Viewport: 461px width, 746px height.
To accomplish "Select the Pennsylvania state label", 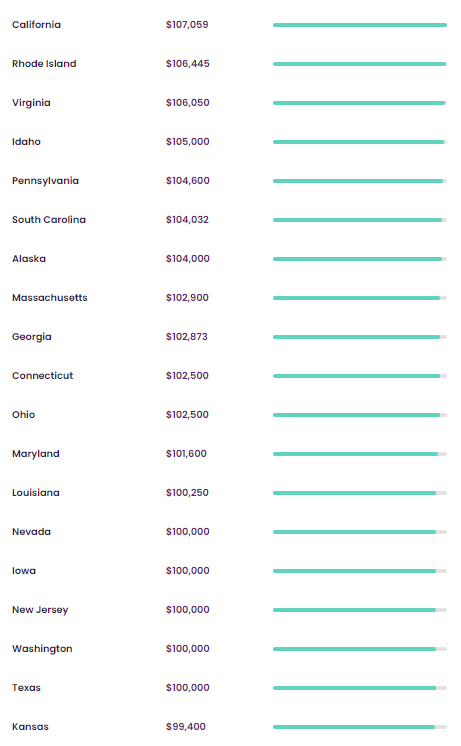I will [45, 181].
